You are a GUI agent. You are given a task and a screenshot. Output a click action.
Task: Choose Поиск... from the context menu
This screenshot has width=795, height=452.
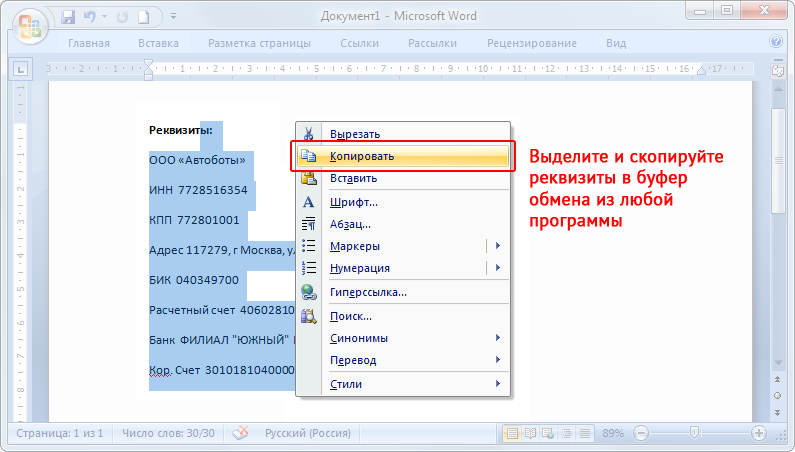coord(403,316)
